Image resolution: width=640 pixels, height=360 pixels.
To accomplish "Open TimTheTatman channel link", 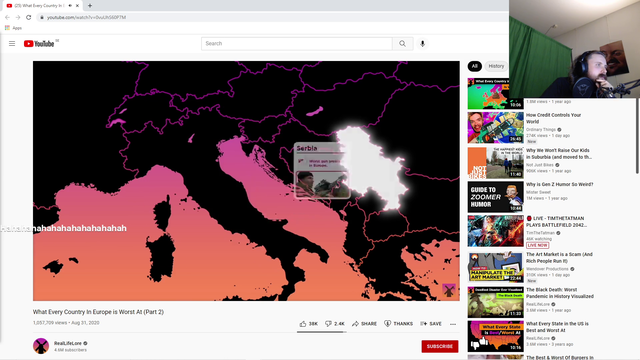I will [x=540, y=233].
